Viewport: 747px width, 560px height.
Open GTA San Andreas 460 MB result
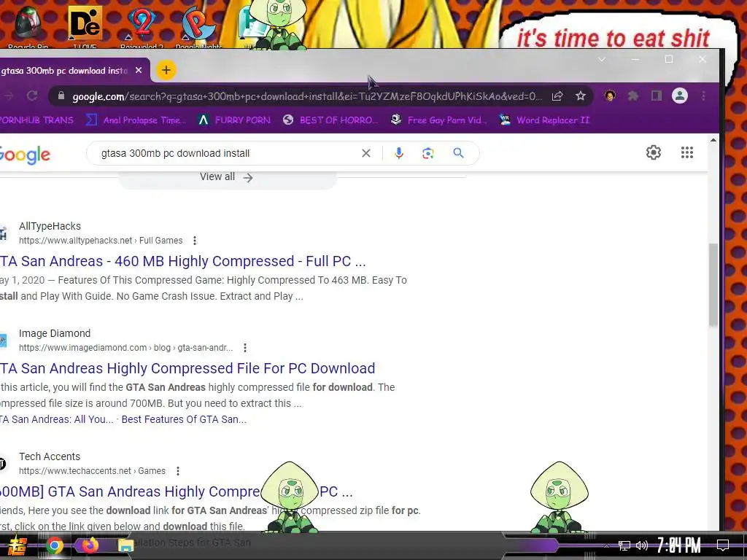[183, 261]
